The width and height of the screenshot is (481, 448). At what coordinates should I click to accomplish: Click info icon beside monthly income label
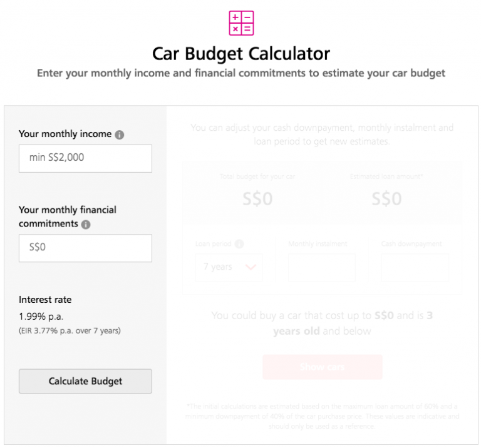[x=120, y=135]
